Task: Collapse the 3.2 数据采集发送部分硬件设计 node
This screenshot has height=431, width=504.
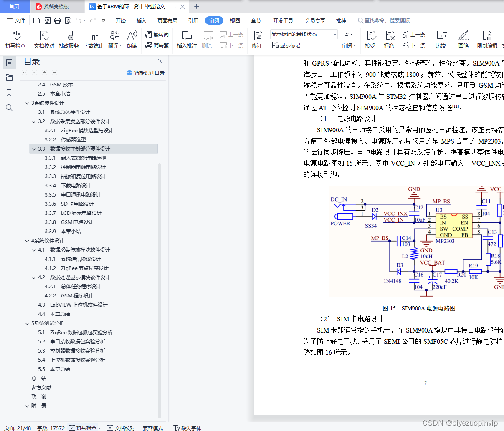Action: tap(34, 121)
